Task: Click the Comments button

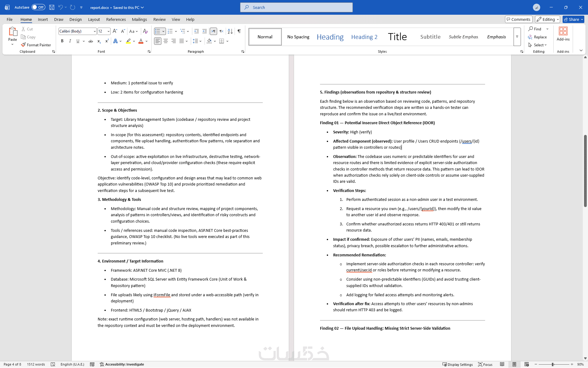Action: point(518,19)
